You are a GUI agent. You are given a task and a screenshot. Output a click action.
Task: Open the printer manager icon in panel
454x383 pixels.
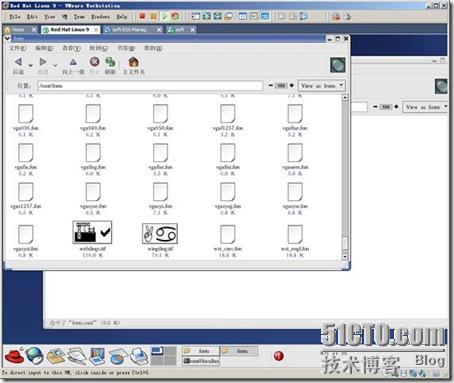(139, 356)
